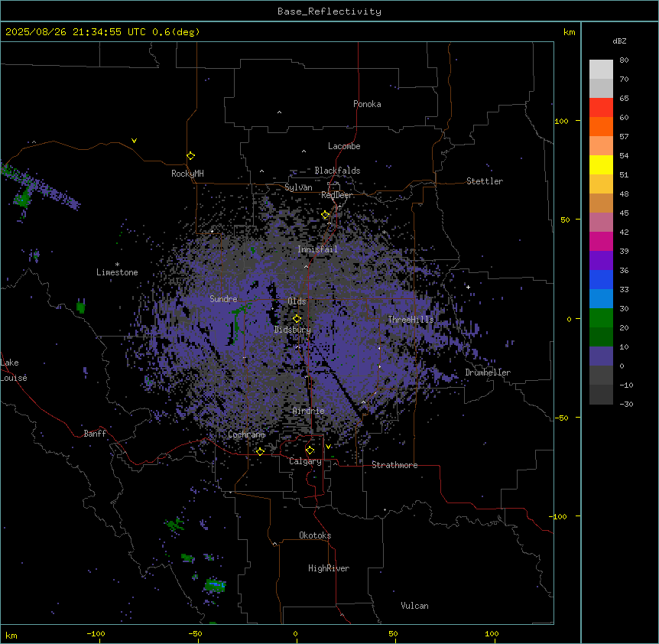Click the Blackfalds map label
659x644 pixels.
(x=337, y=171)
